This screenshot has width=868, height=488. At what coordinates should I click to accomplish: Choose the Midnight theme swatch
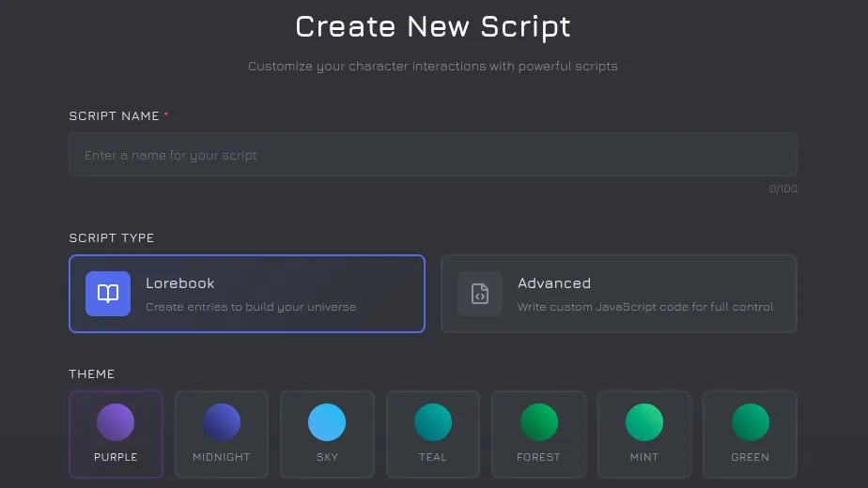[222, 435]
